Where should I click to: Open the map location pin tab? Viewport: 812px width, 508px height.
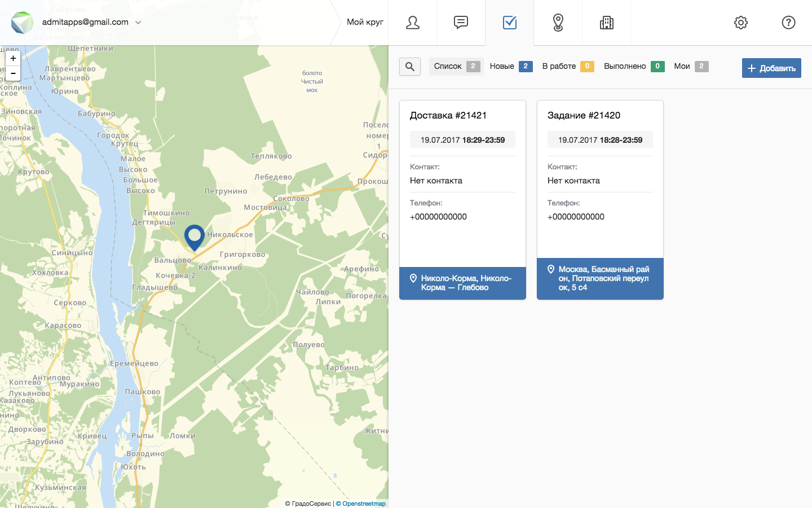(558, 23)
